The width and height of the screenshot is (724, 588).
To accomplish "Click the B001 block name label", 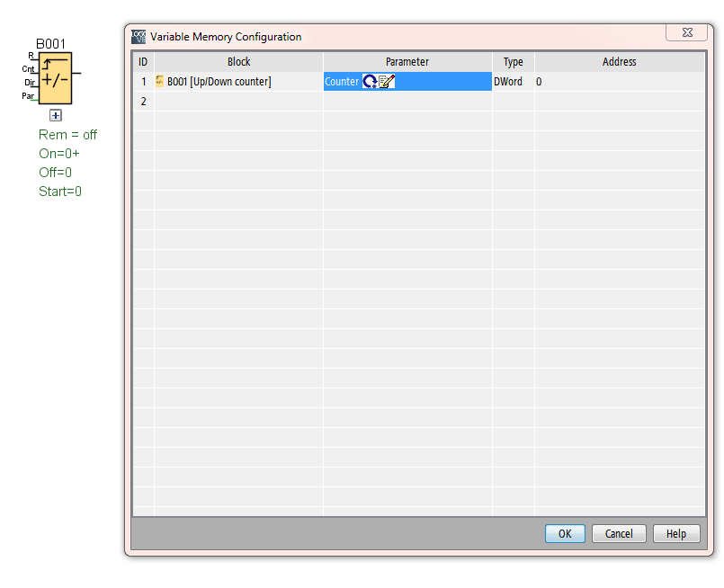I will [50, 44].
